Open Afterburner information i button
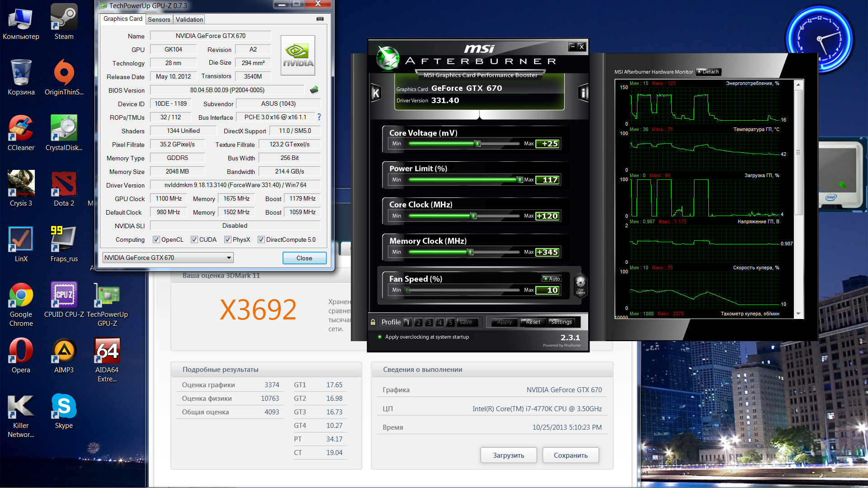 584,93
